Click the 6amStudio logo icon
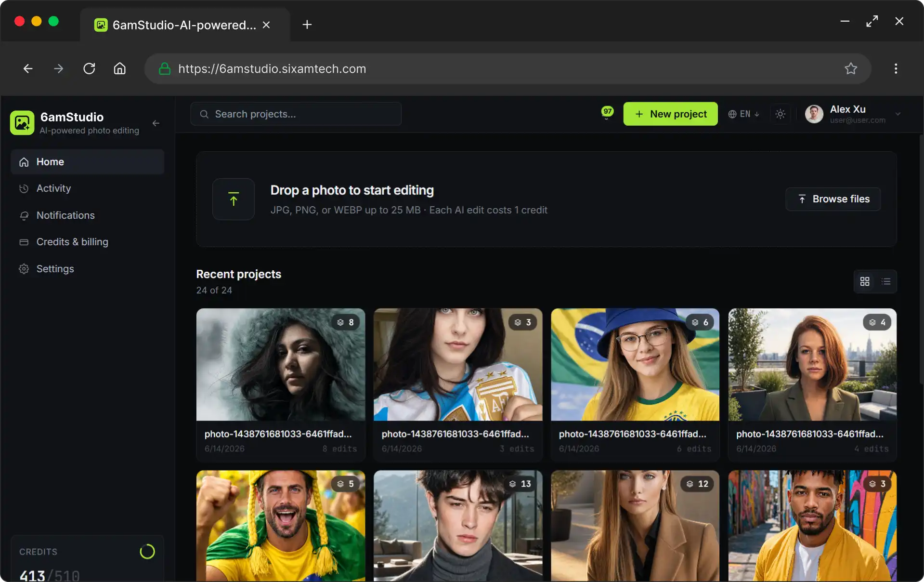924x582 pixels. 22,123
